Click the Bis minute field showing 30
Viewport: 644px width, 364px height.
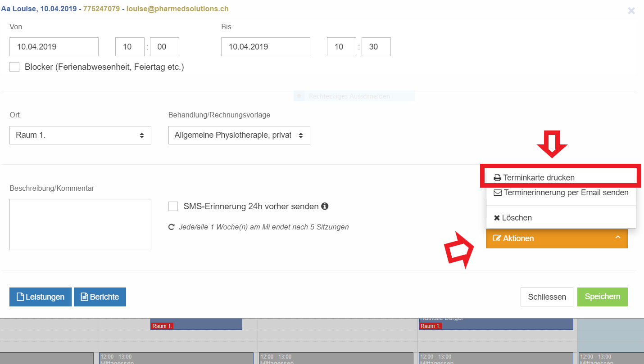click(x=376, y=47)
